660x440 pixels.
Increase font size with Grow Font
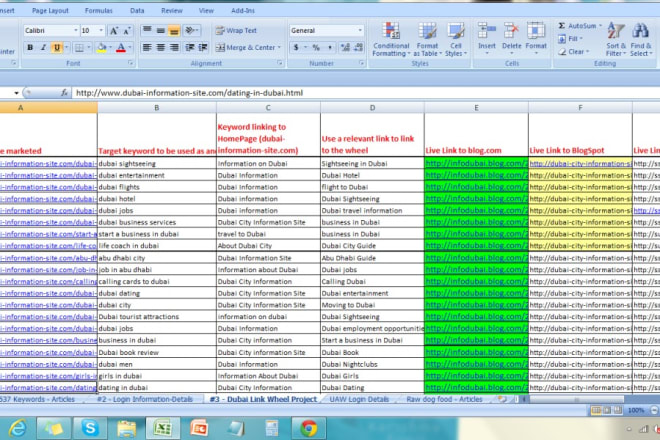pos(114,31)
